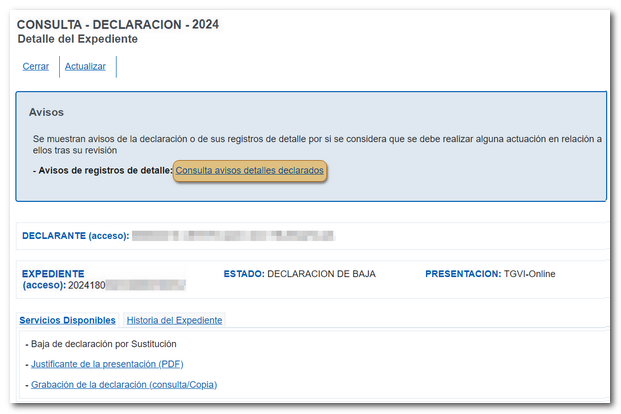Open Grabación de la declaración (consulta/Copia)
Screen dimensions: 621x414
tap(123, 384)
